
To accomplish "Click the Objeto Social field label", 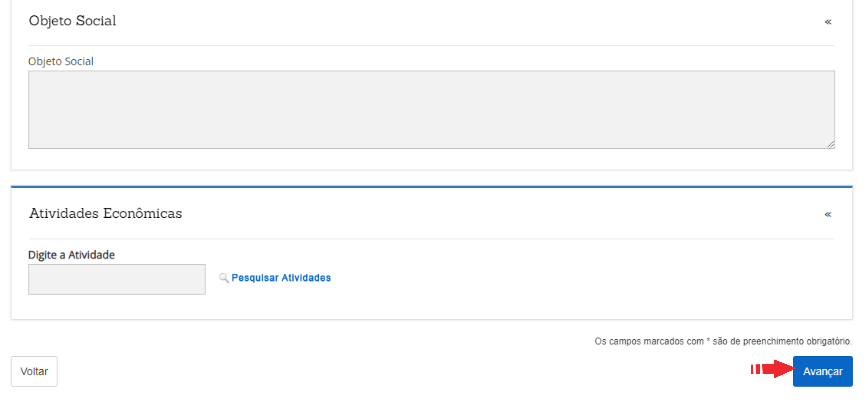I will click(61, 62).
